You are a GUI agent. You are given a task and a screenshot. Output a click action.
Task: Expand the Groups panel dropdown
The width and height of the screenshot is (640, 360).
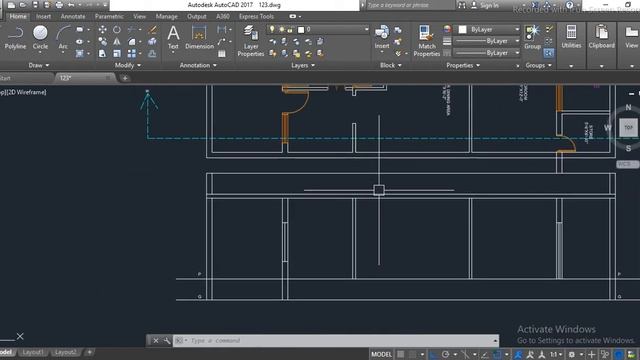pyautogui.click(x=539, y=65)
